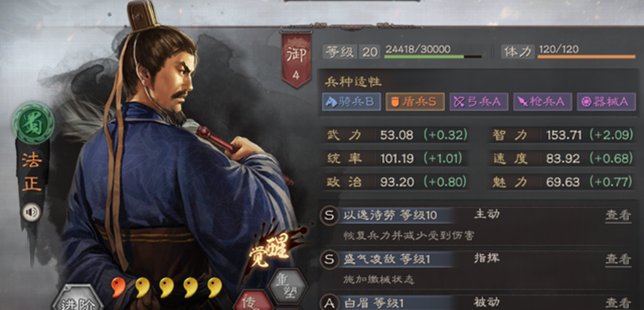Select the 弓兵A archer aptitude icon
644x310 pixels.
click(x=479, y=102)
